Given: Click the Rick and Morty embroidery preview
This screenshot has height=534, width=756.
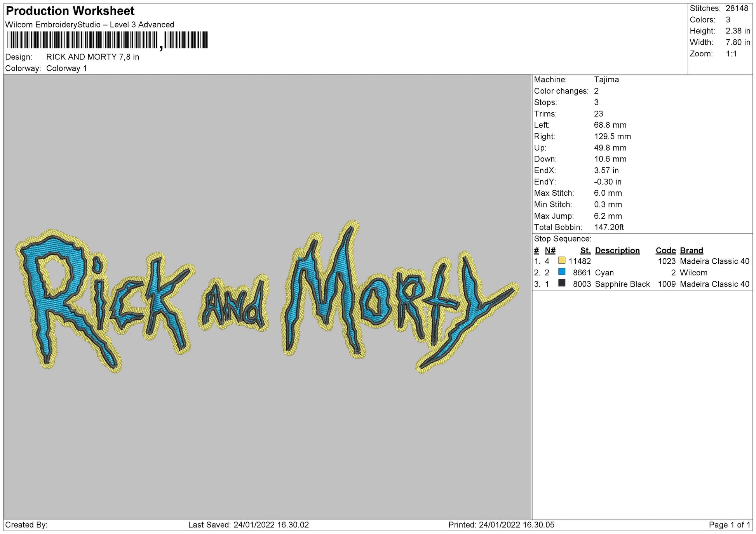Looking at the screenshot, I should (x=267, y=297).
